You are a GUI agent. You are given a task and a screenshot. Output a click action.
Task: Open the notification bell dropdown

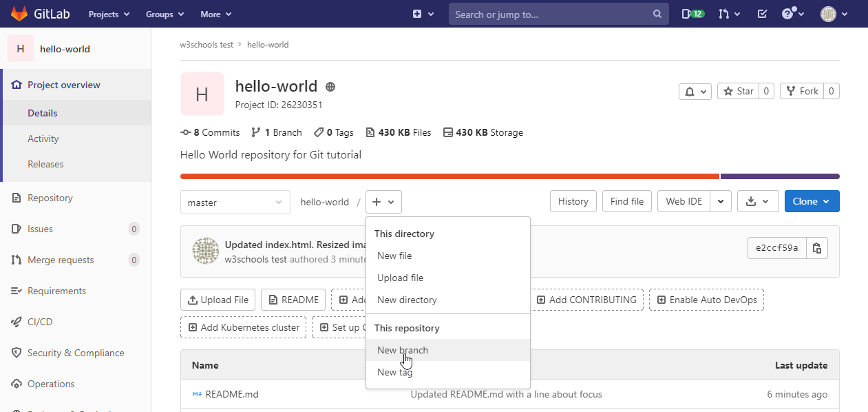(695, 90)
